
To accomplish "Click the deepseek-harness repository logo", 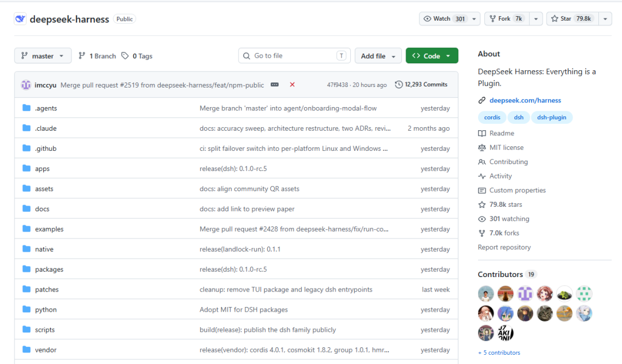I will 20,18.
